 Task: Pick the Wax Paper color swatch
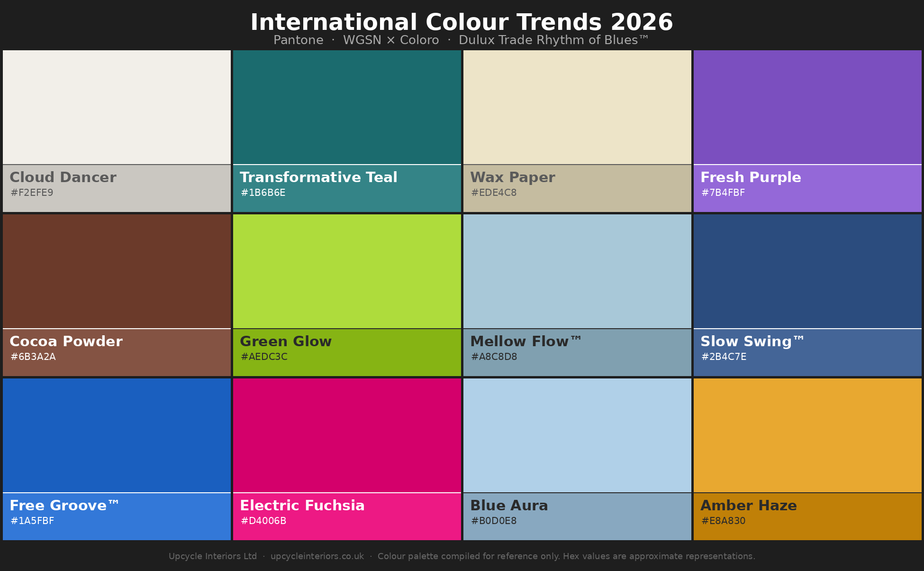click(x=577, y=107)
